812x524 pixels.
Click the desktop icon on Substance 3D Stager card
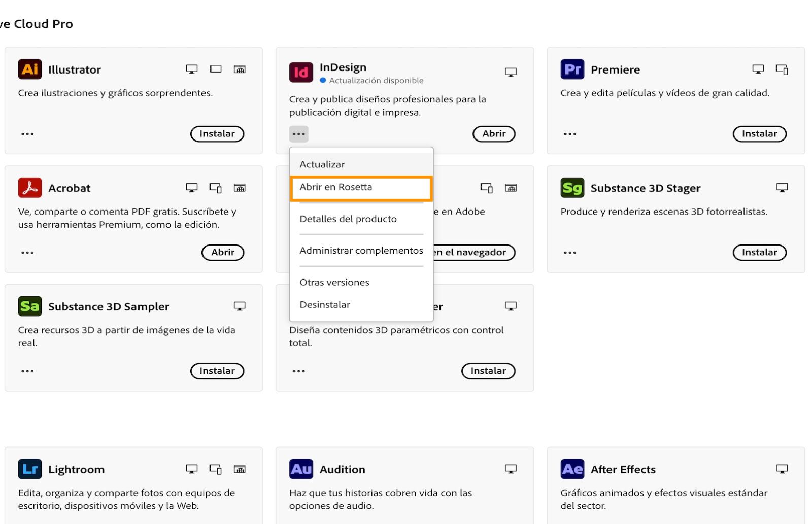tap(782, 188)
